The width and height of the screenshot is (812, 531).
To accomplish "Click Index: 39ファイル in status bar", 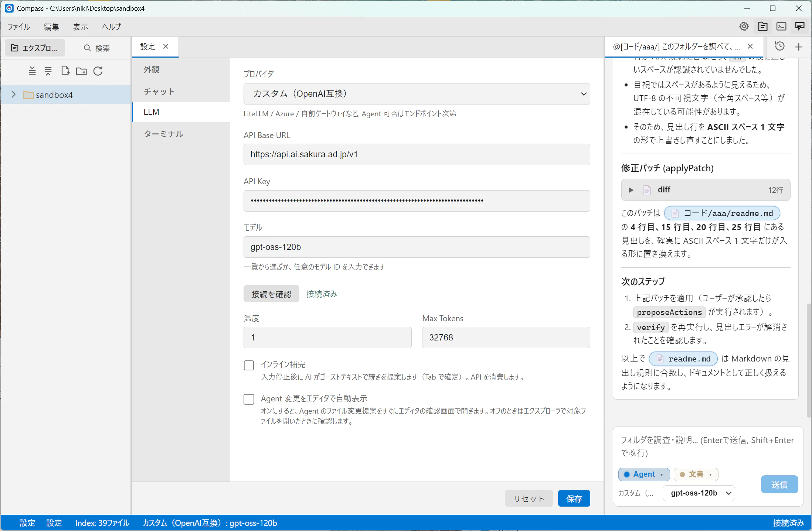I will 102,523.
